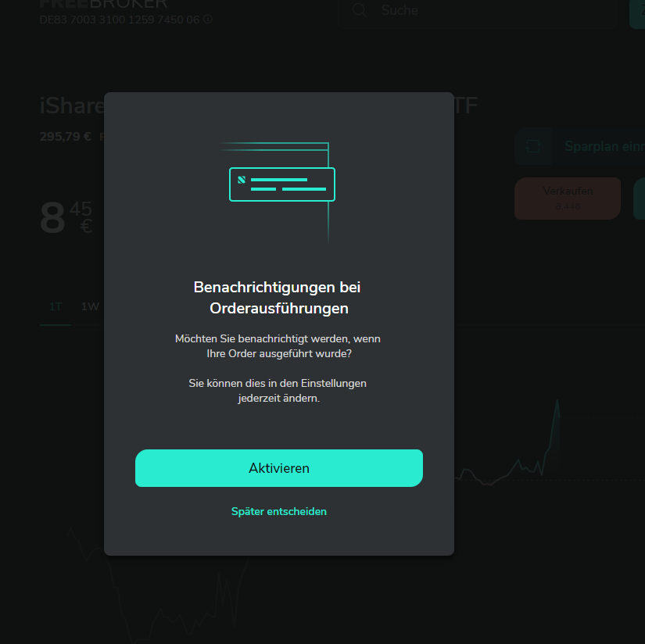This screenshot has width=645, height=644.
Task: Click the magnifier search icon
Action: tap(360, 10)
